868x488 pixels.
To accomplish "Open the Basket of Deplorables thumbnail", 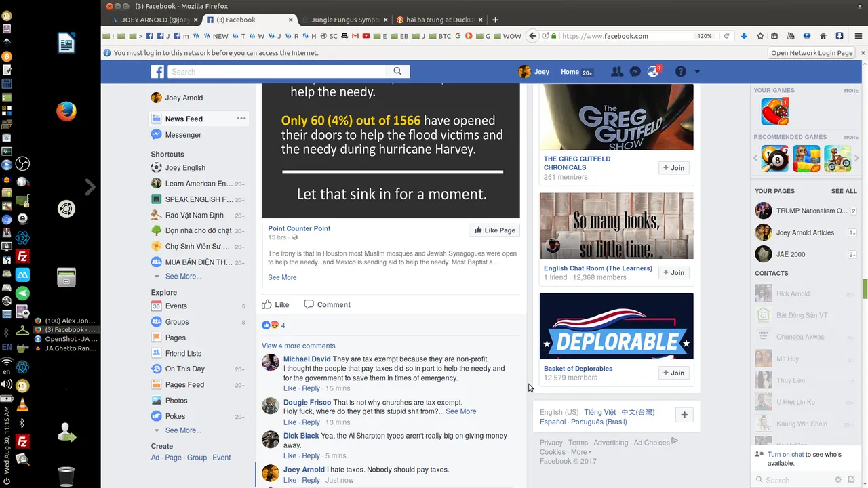I will coord(616,326).
